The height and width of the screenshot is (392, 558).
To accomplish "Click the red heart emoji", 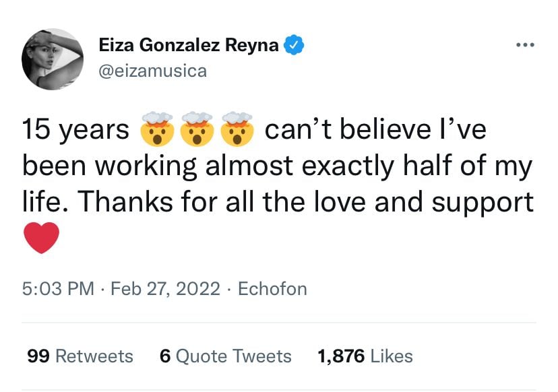I will [x=41, y=238].
